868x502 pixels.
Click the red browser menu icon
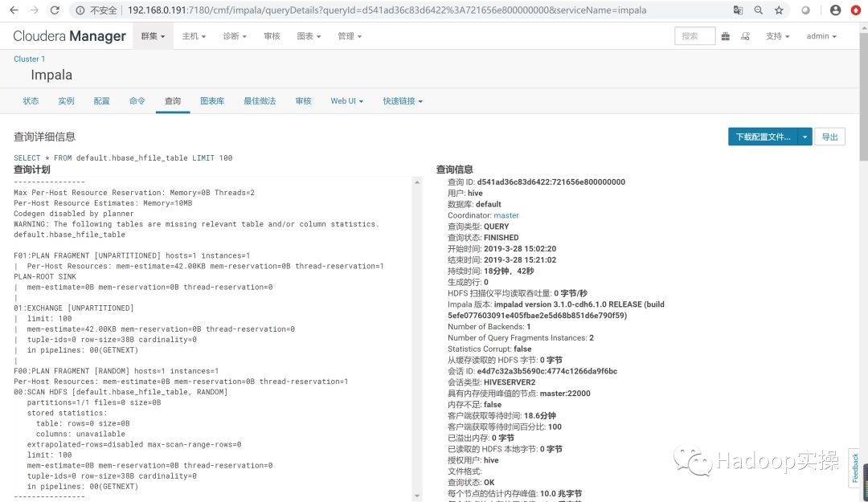coord(856,10)
